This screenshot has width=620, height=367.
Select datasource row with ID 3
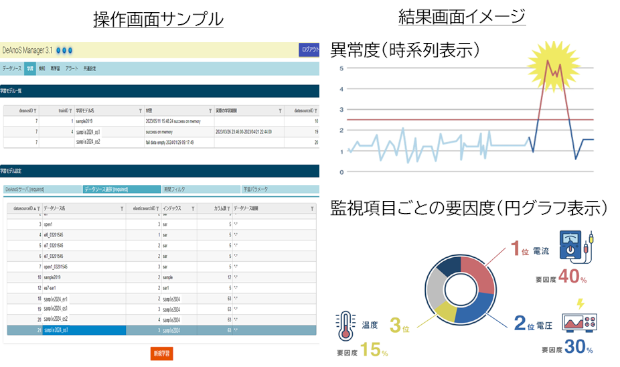coord(161,224)
